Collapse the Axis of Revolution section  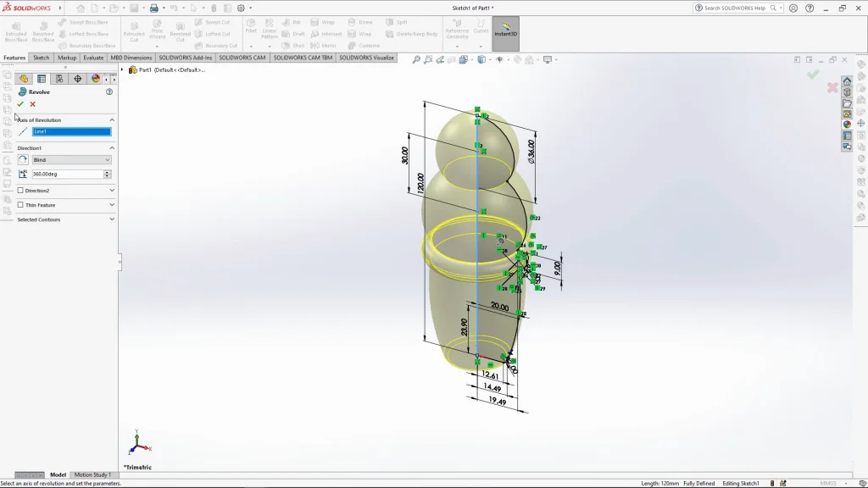pyautogui.click(x=112, y=120)
